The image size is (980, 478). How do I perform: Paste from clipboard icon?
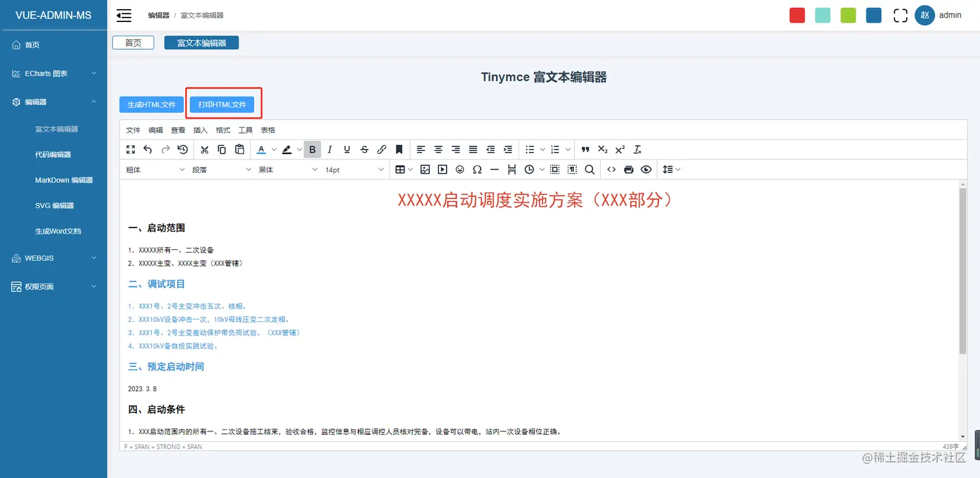239,150
